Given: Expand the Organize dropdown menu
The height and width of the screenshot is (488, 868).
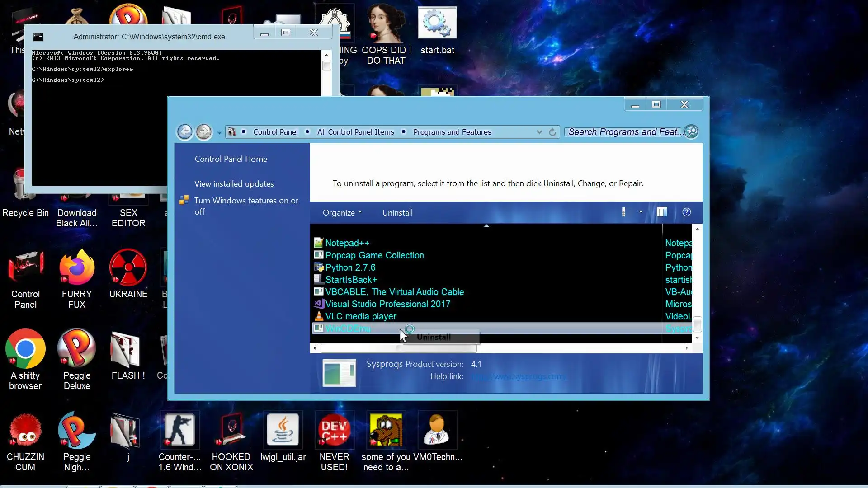Looking at the screenshot, I should pos(342,213).
